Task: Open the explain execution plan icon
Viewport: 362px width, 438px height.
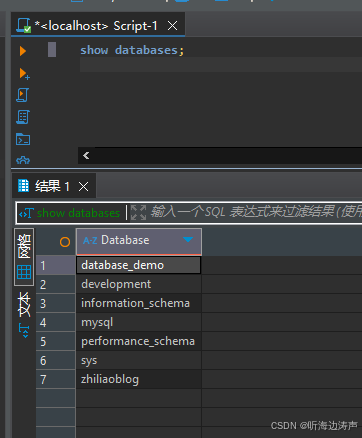Action: pos(23,117)
